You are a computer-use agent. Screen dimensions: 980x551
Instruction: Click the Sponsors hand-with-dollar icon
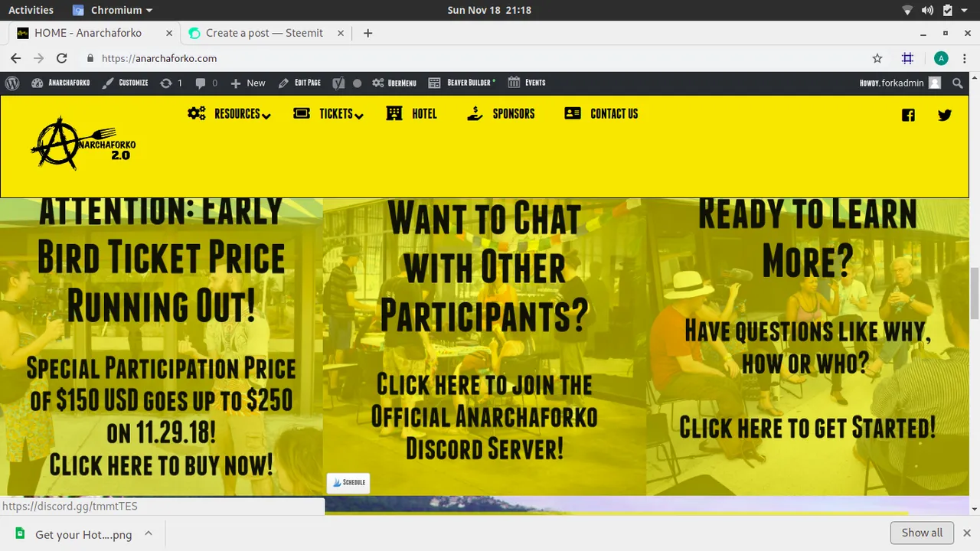click(x=475, y=113)
